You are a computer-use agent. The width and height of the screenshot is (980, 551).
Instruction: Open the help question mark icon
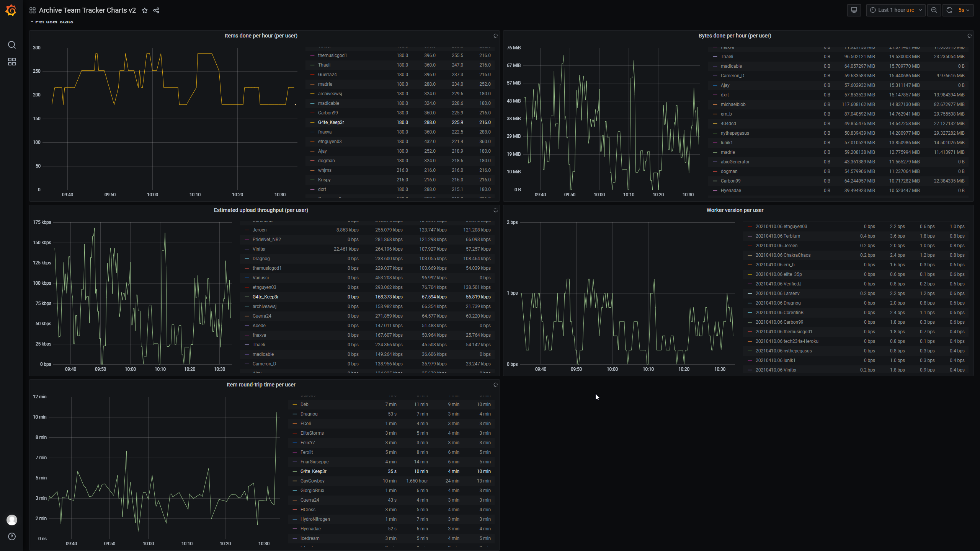click(12, 536)
